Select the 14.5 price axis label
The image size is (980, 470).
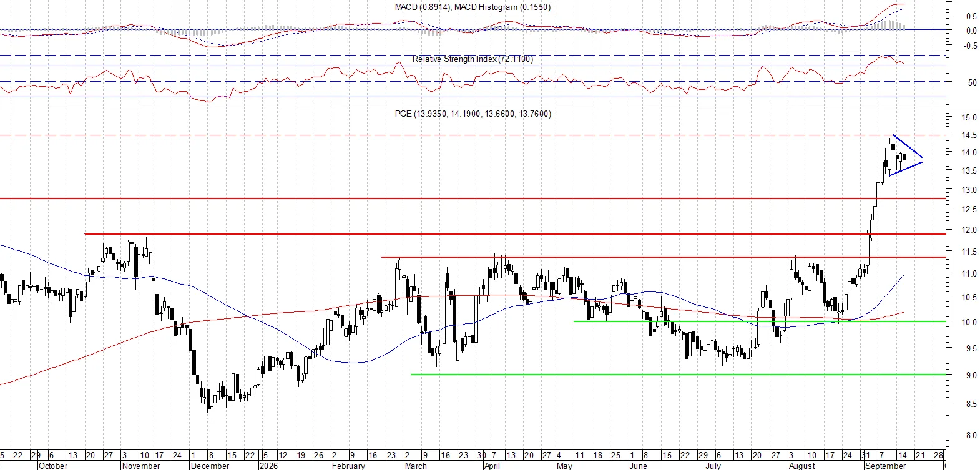tap(969, 135)
